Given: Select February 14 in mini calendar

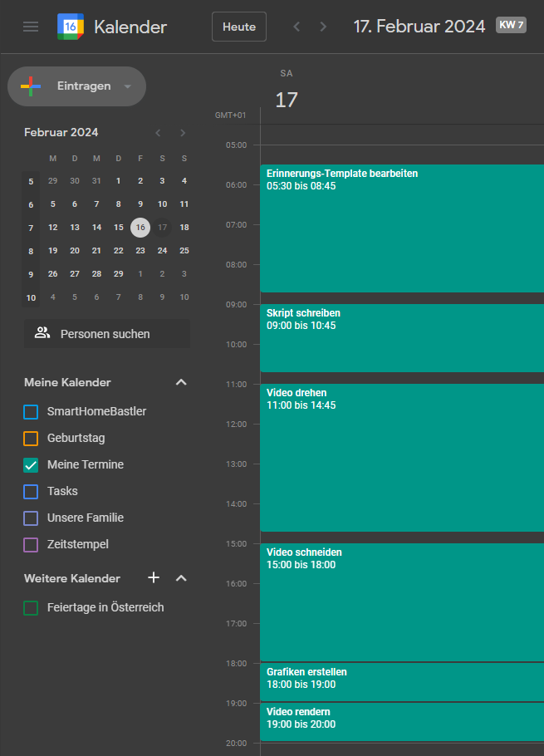Looking at the screenshot, I should (x=97, y=227).
